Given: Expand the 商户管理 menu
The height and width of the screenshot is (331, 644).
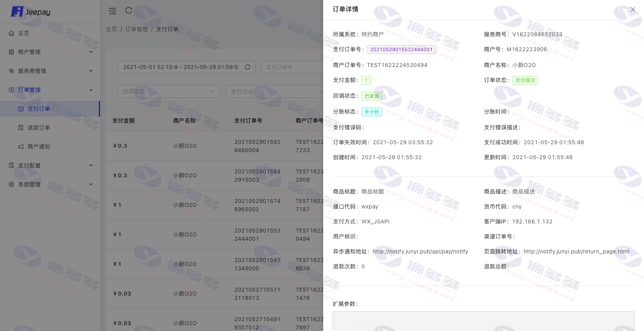Looking at the screenshot, I should (x=50, y=52).
